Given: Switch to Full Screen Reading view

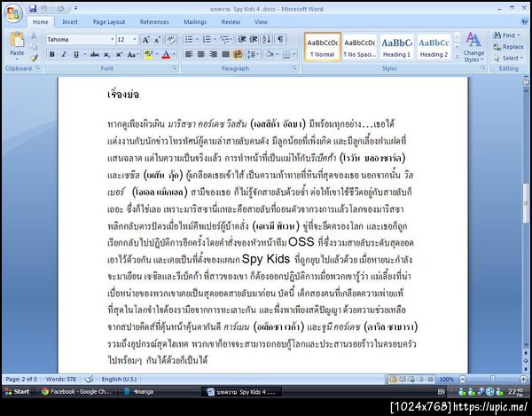Looking at the screenshot, I should [x=402, y=380].
